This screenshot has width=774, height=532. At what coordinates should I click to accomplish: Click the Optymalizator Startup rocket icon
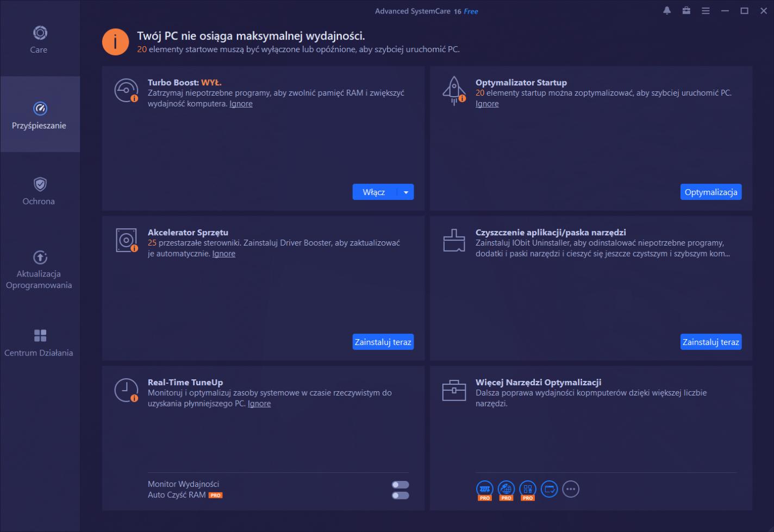[453, 90]
